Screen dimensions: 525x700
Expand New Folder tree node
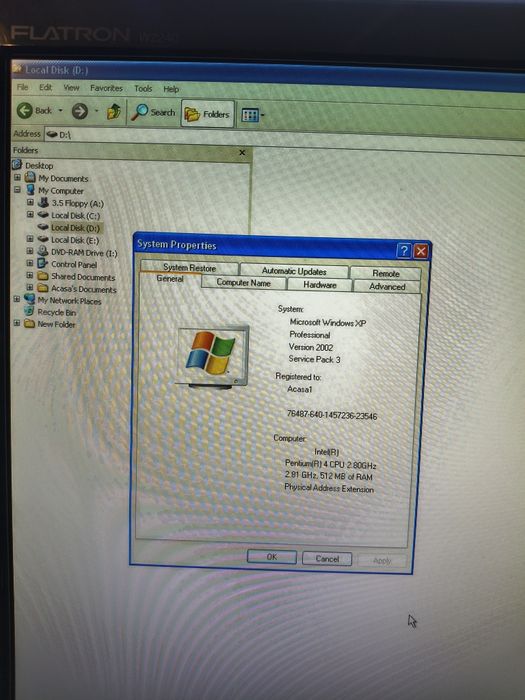tap(17, 322)
